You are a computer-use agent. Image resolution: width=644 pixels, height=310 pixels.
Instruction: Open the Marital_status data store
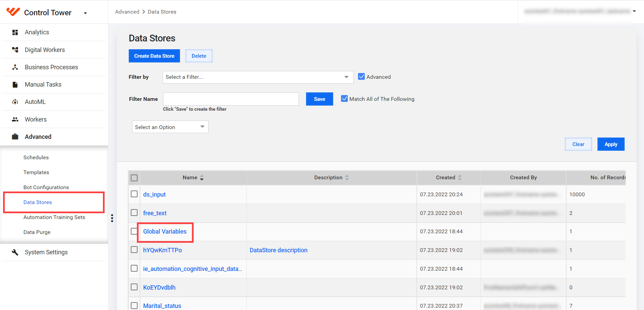tap(162, 306)
